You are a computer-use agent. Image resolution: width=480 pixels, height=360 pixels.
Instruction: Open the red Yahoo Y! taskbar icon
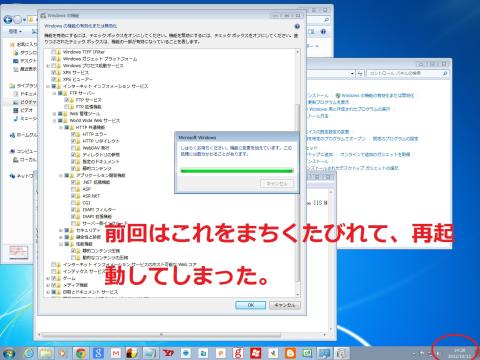pos(168,353)
